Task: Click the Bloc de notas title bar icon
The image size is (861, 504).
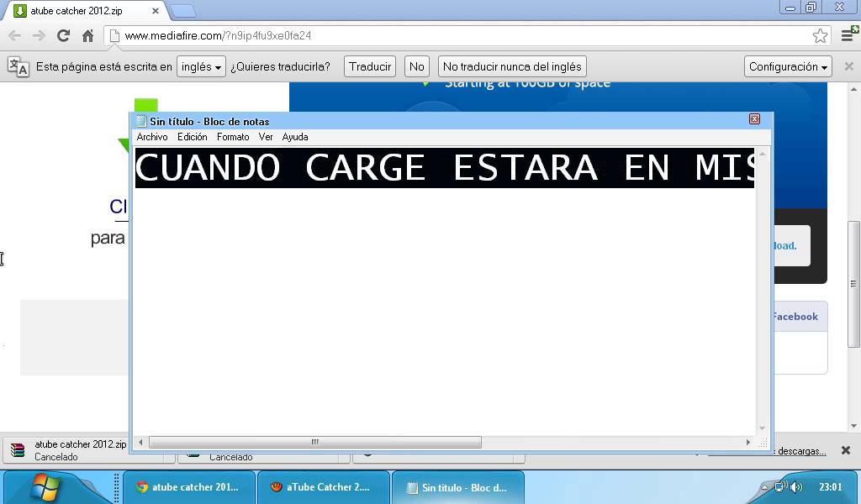Action: click(x=141, y=121)
